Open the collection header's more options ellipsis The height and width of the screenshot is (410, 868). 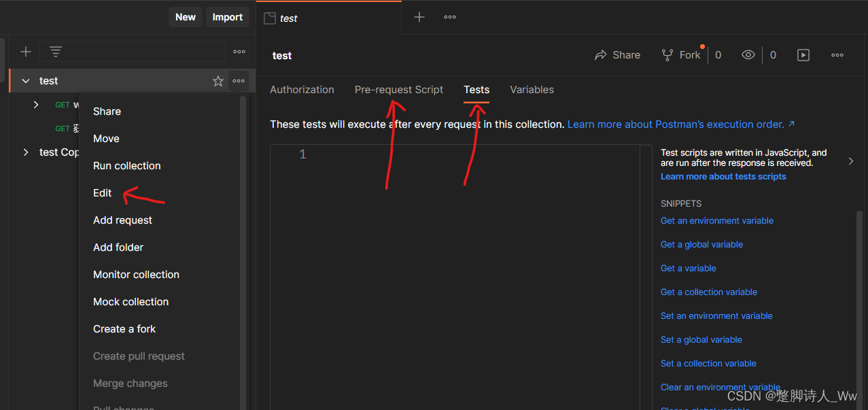pyautogui.click(x=837, y=55)
